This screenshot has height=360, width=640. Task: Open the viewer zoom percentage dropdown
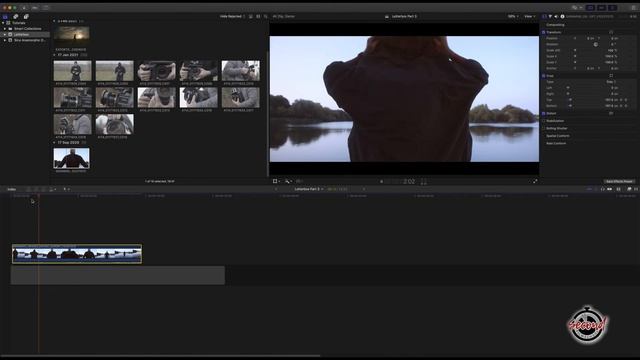coord(513,16)
